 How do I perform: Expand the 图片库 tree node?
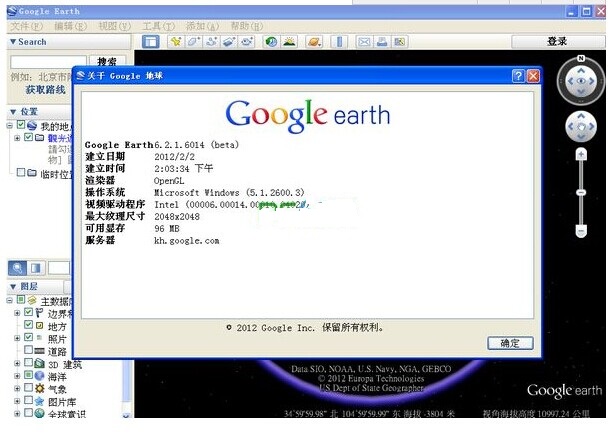17,401
